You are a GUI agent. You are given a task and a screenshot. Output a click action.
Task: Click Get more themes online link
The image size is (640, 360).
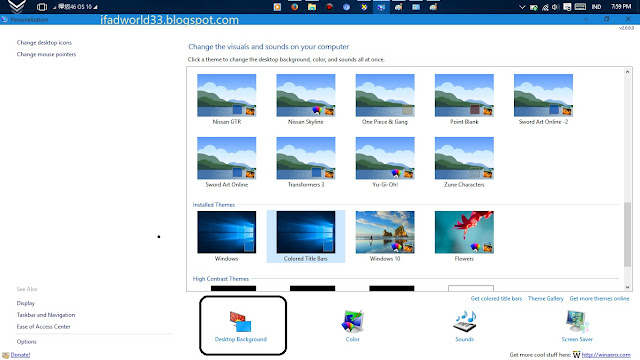[x=600, y=299]
